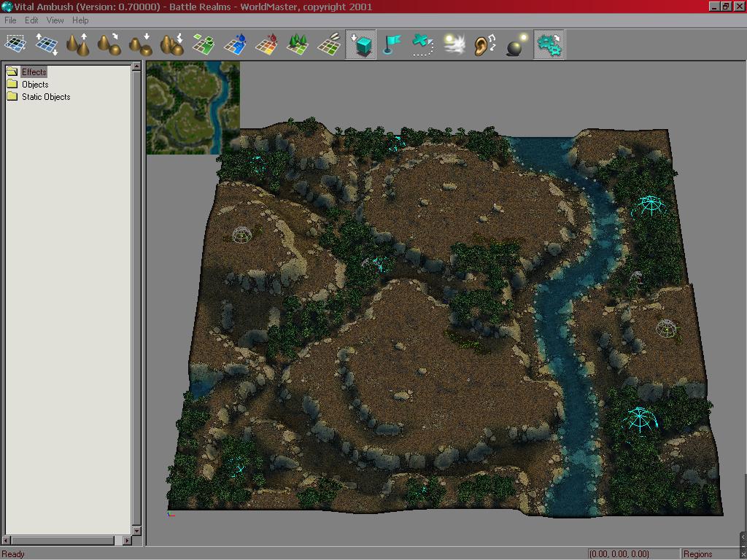Viewport: 747px width, 560px height.
Task: Select the raise terrain cones tool
Action: click(x=77, y=44)
